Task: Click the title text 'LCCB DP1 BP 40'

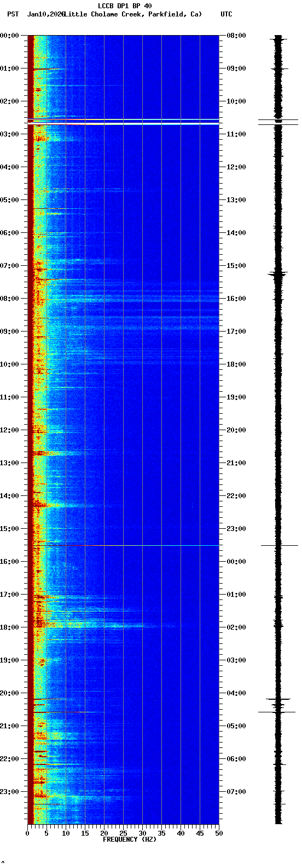Action: pos(125,6)
